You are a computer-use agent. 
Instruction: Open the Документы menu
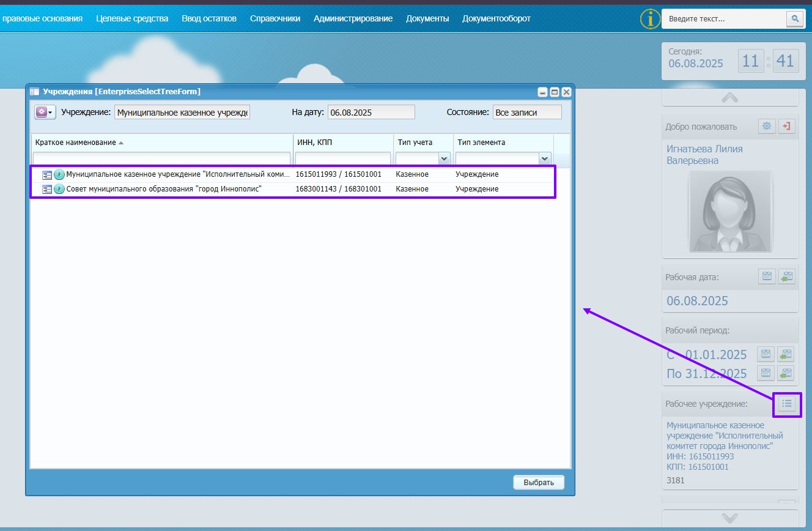point(427,18)
